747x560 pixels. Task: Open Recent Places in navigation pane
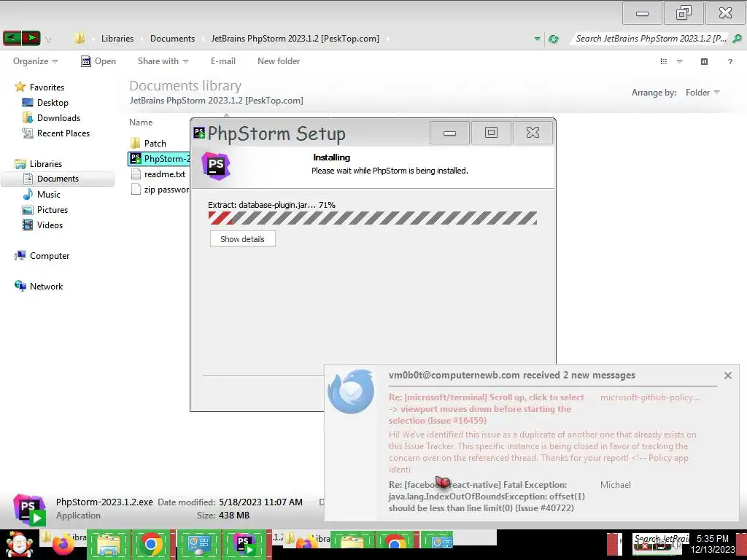(56, 133)
